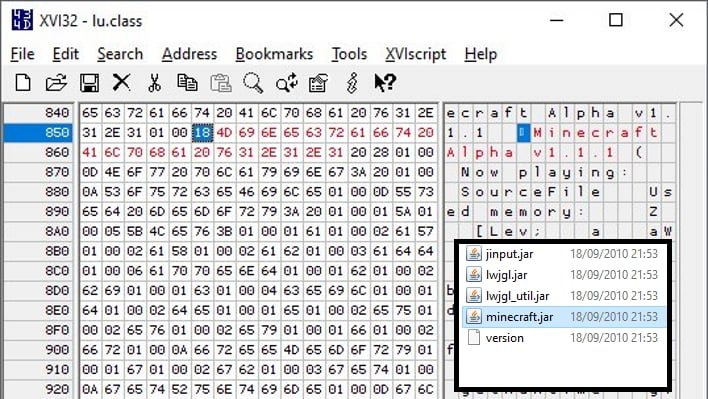Open the Edit menu

[65, 54]
